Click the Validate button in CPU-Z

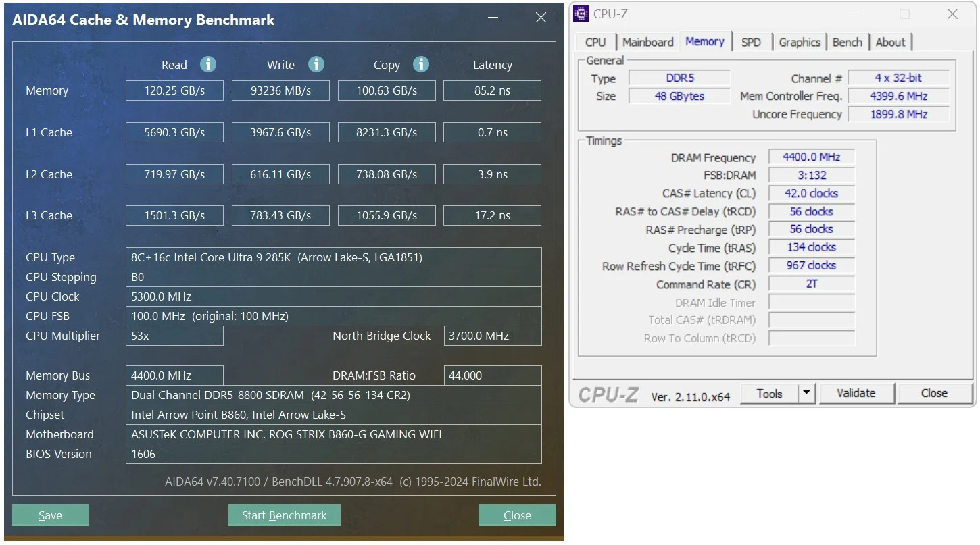(856, 393)
